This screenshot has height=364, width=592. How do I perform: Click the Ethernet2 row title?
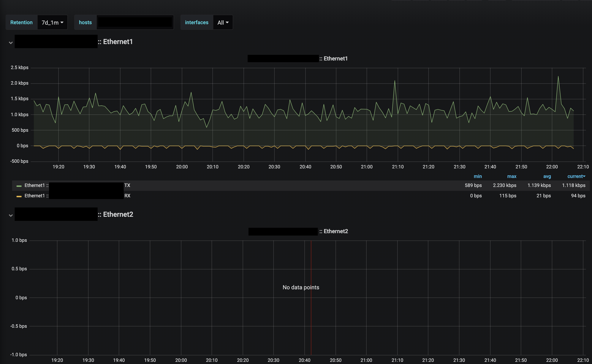(x=118, y=214)
